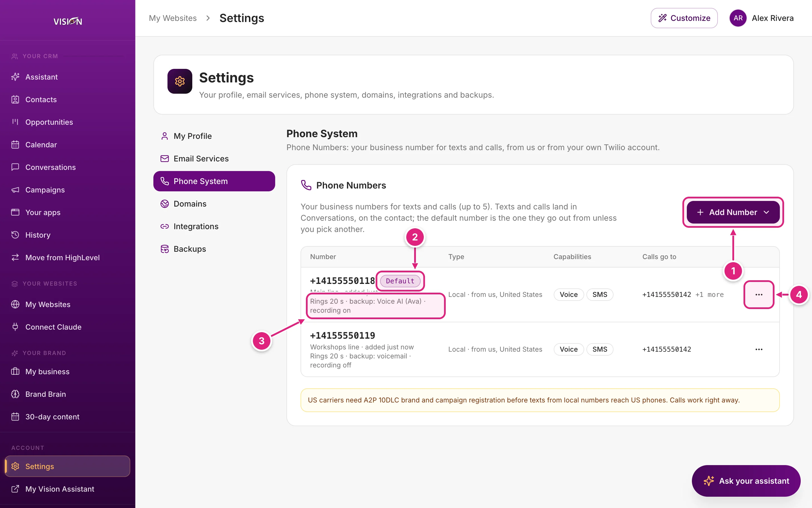The width and height of the screenshot is (812, 508).
Task: Click the +1 more calls destination text
Action: pos(709,295)
